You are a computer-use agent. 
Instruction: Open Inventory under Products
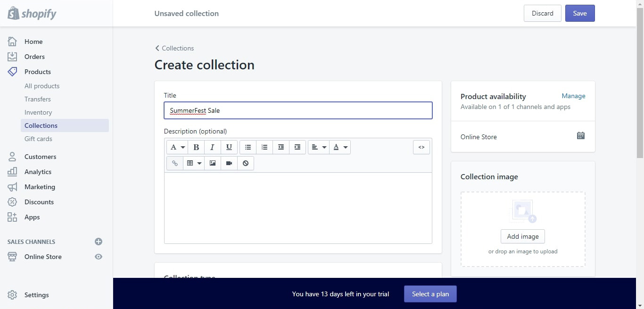38,112
